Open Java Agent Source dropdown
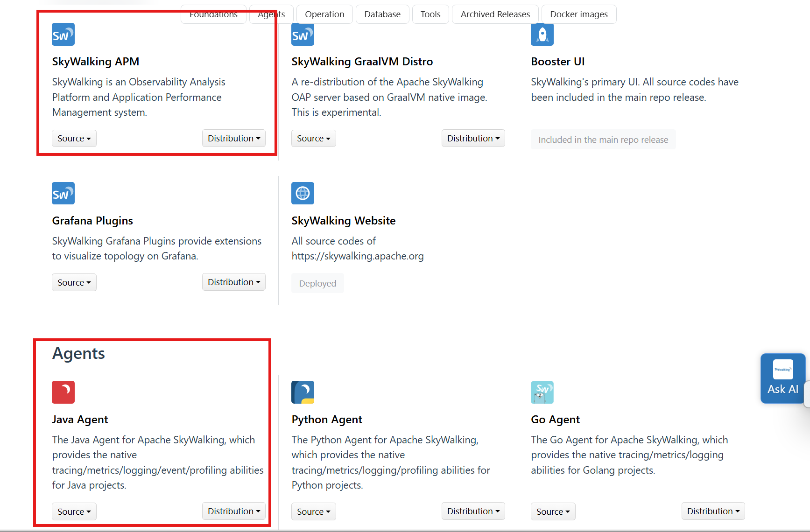The width and height of the screenshot is (810, 532). click(x=74, y=511)
